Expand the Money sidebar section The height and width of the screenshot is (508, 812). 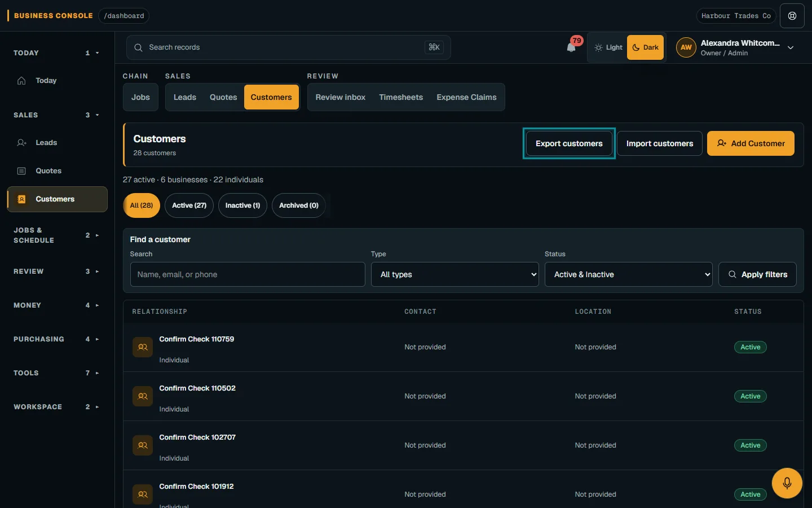(x=56, y=305)
